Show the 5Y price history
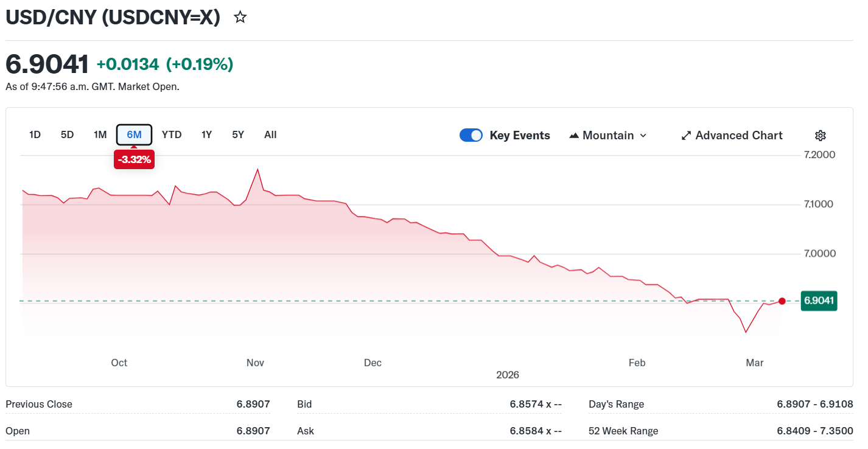 [238, 134]
